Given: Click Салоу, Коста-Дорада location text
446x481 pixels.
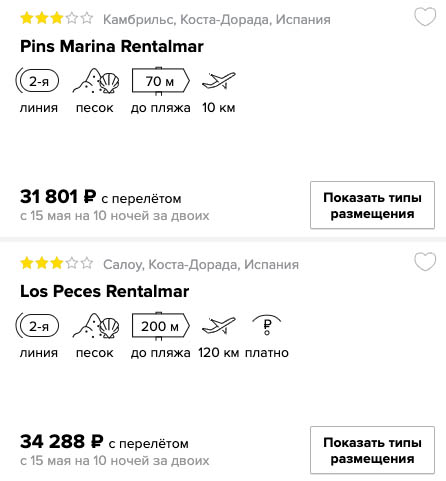Looking at the screenshot, I should 201,265.
